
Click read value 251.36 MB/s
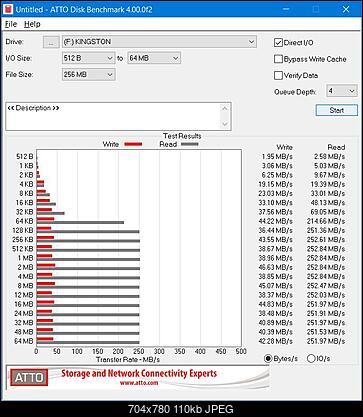point(326,230)
